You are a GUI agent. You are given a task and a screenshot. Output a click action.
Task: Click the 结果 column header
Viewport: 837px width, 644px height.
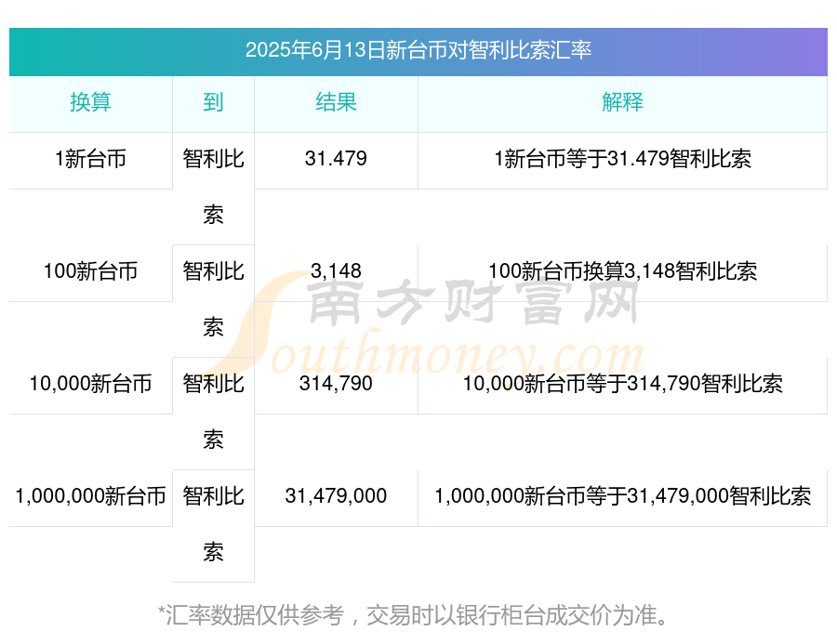pyautogui.click(x=336, y=102)
